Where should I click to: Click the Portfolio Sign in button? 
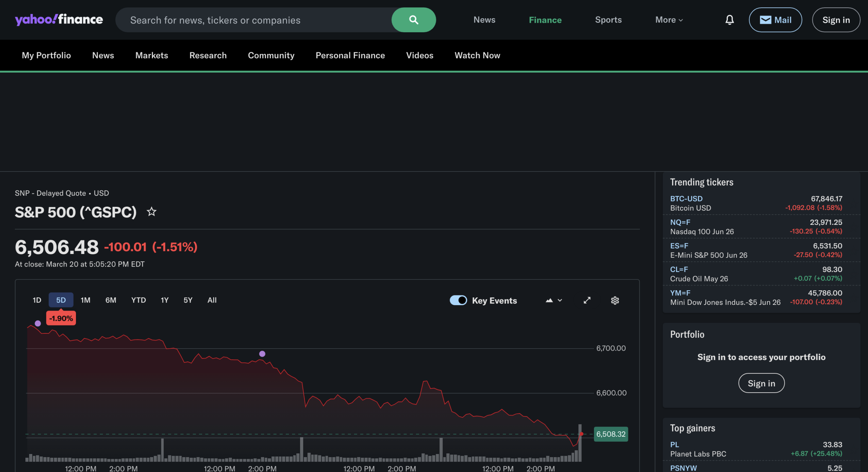[x=761, y=383]
